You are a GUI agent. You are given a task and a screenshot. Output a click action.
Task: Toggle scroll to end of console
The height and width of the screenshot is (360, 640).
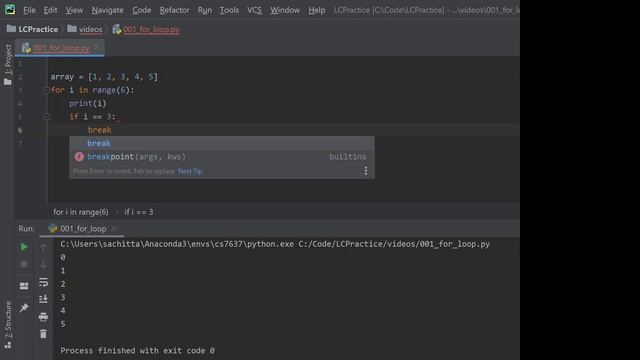[x=43, y=299]
